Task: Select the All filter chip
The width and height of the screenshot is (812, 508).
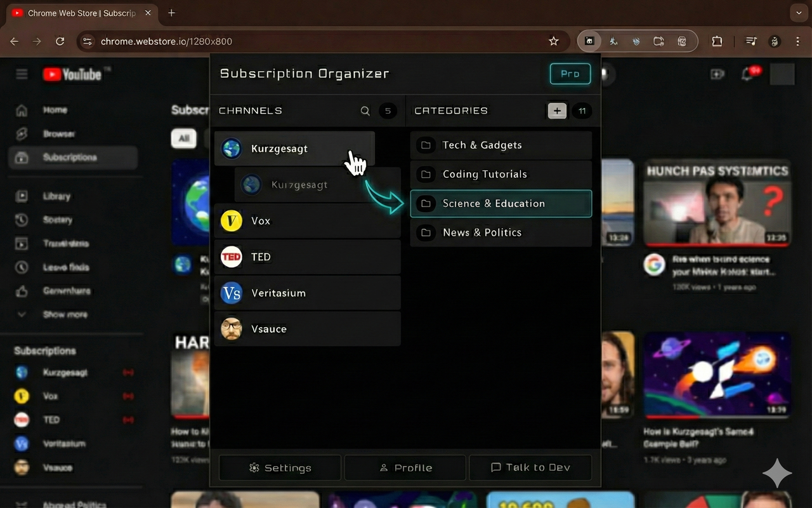Action: pos(184,138)
